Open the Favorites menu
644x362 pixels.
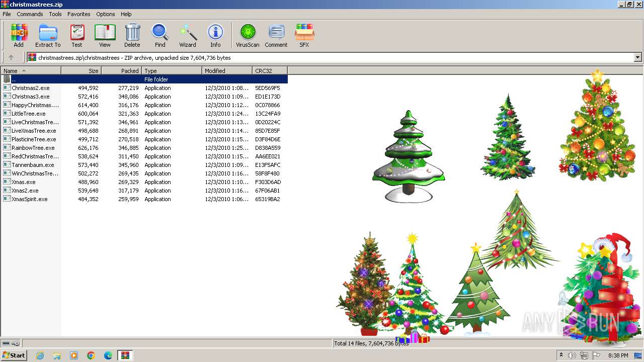[x=79, y=14]
